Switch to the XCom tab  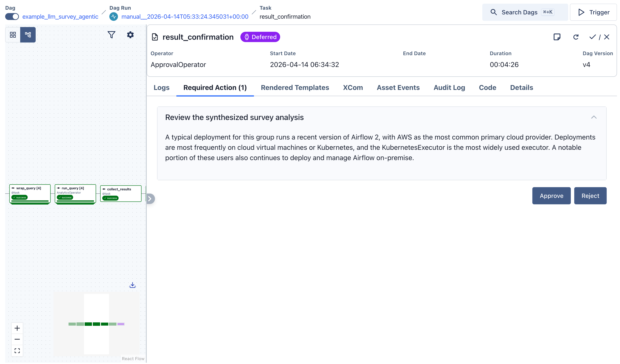[x=353, y=88]
